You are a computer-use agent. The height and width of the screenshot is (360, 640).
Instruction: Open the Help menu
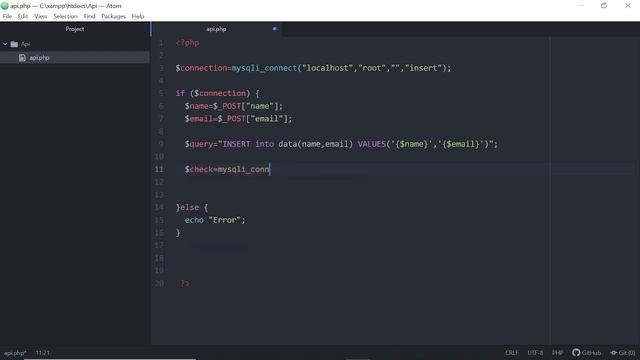(138, 16)
